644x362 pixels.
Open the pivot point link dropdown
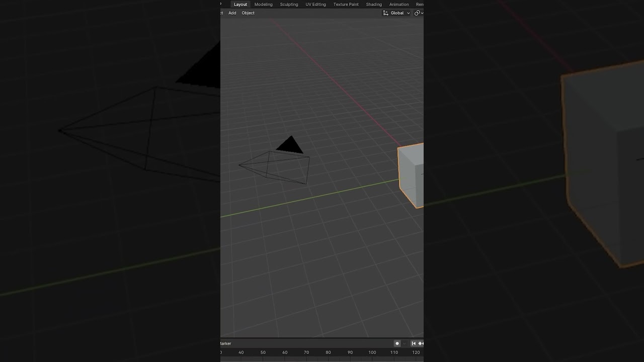coord(419,13)
